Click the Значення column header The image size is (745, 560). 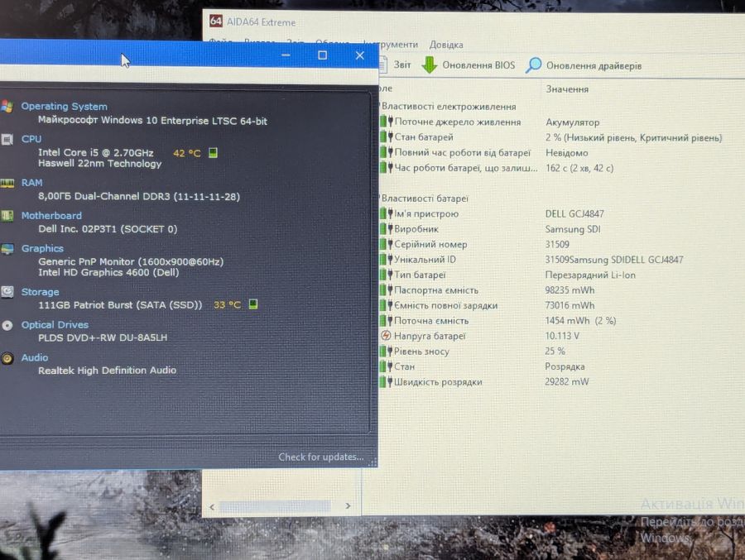point(567,89)
